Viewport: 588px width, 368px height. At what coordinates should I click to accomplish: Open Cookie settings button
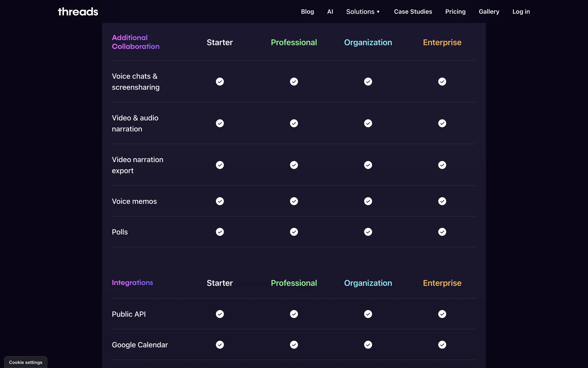(x=26, y=362)
